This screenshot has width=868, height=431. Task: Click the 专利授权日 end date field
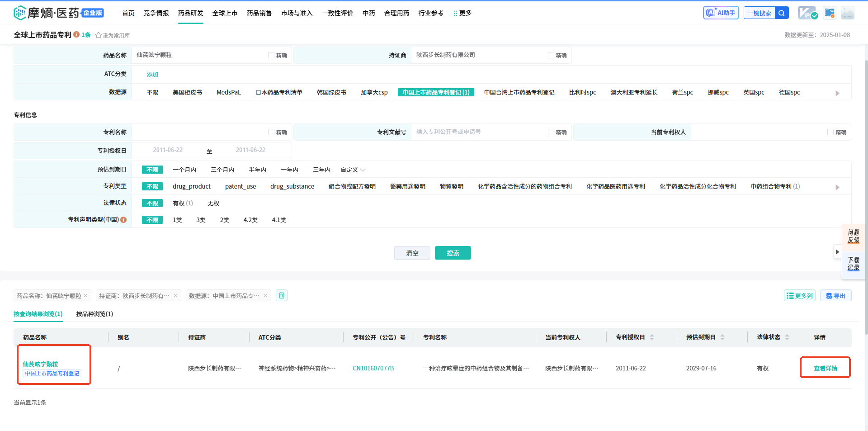pos(250,150)
